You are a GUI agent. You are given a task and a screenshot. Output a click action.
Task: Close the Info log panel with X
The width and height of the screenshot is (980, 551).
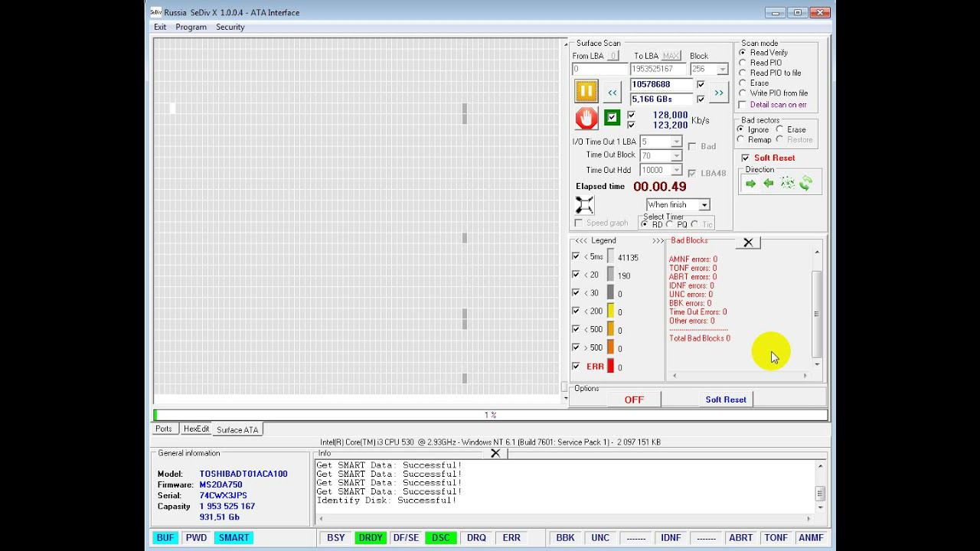[495, 453]
